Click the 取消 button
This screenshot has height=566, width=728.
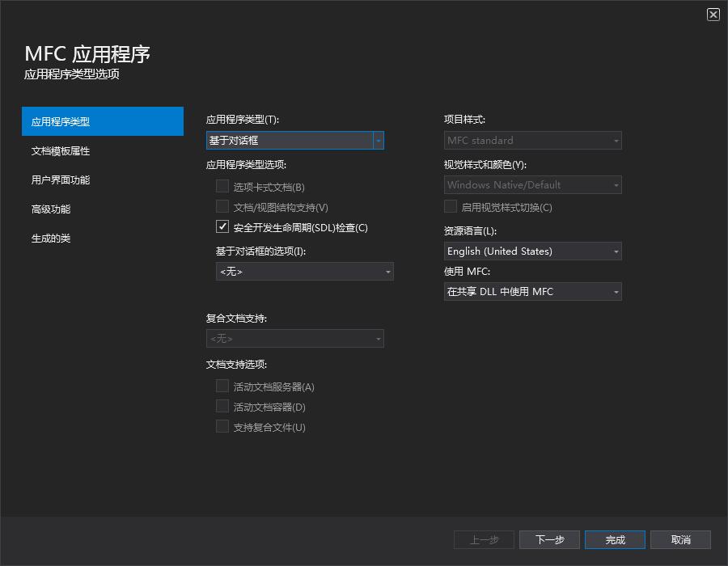680,539
